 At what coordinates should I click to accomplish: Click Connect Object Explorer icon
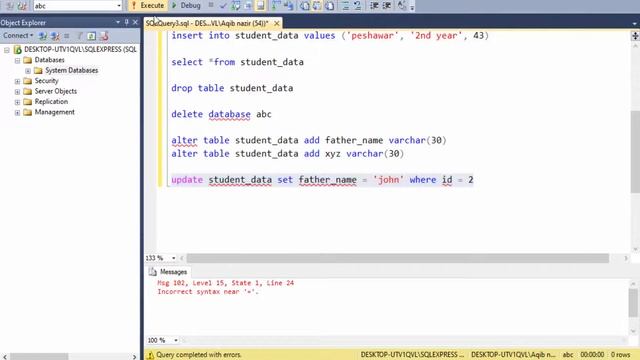tap(42, 36)
